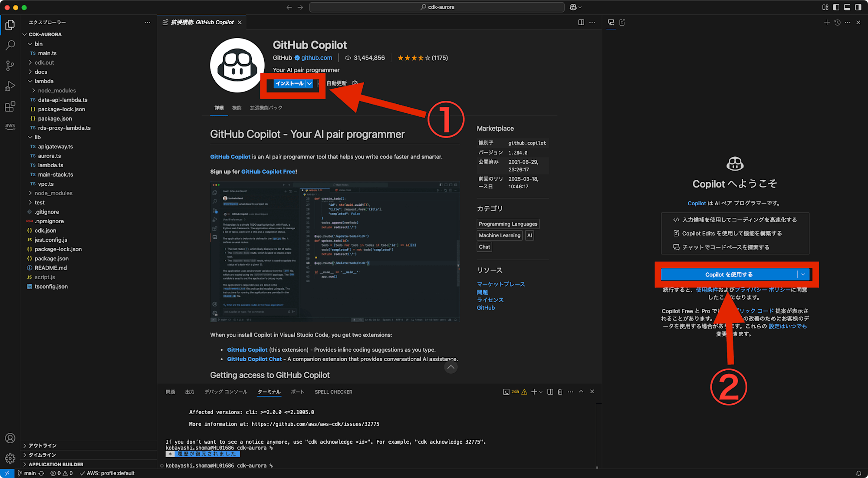The height and width of the screenshot is (478, 868).
Task: Split the editor to the right
Action: (x=581, y=22)
